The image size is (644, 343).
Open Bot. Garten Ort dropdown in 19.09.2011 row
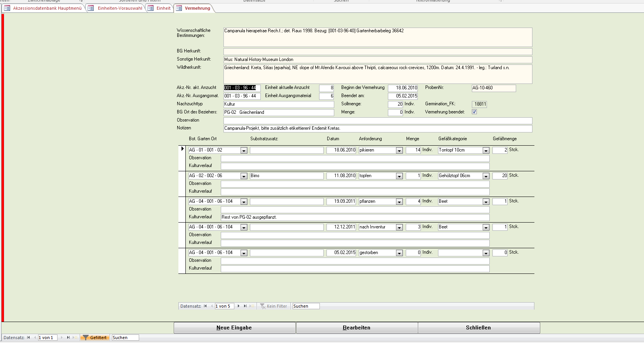244,202
